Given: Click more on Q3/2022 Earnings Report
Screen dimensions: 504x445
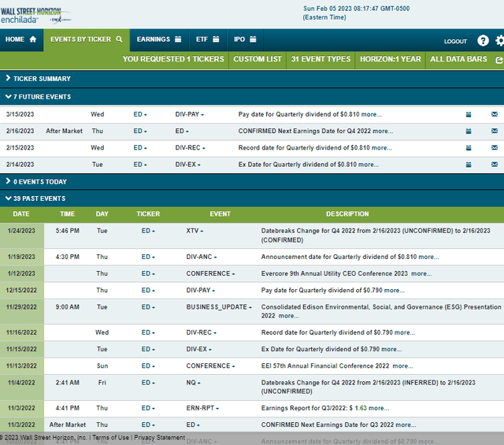Looking at the screenshot, I should click(379, 408).
